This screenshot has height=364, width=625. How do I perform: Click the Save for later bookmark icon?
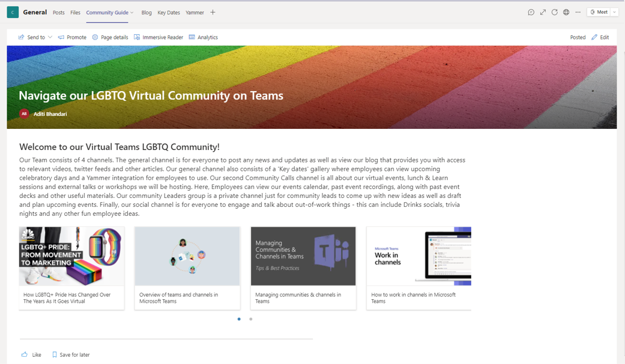(x=55, y=354)
